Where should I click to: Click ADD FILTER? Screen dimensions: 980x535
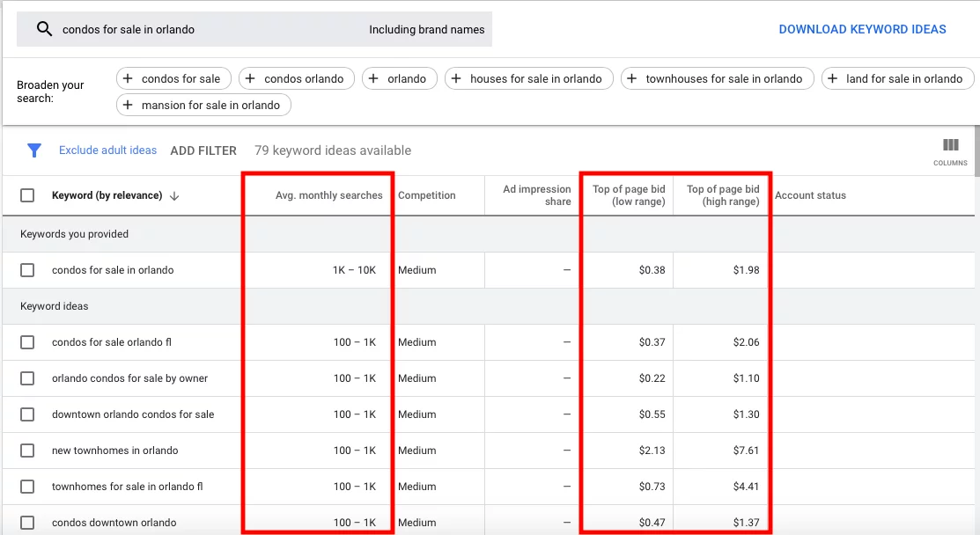(x=203, y=150)
